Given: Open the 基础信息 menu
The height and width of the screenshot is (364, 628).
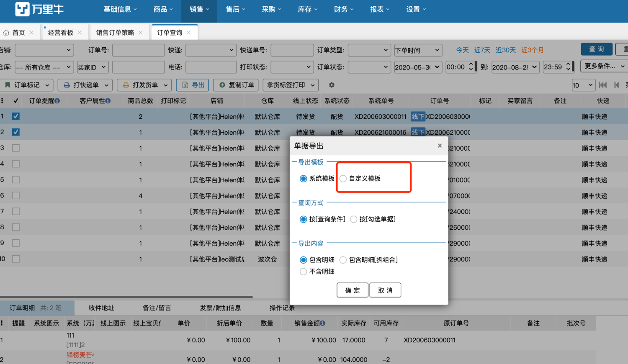Looking at the screenshot, I should tap(120, 9).
